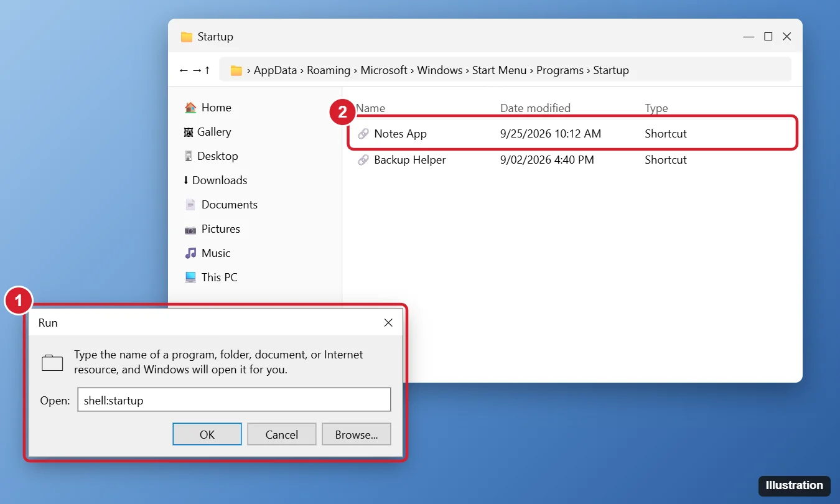840x504 pixels.
Task: Open Pictures via its camera icon
Action: 190,229
